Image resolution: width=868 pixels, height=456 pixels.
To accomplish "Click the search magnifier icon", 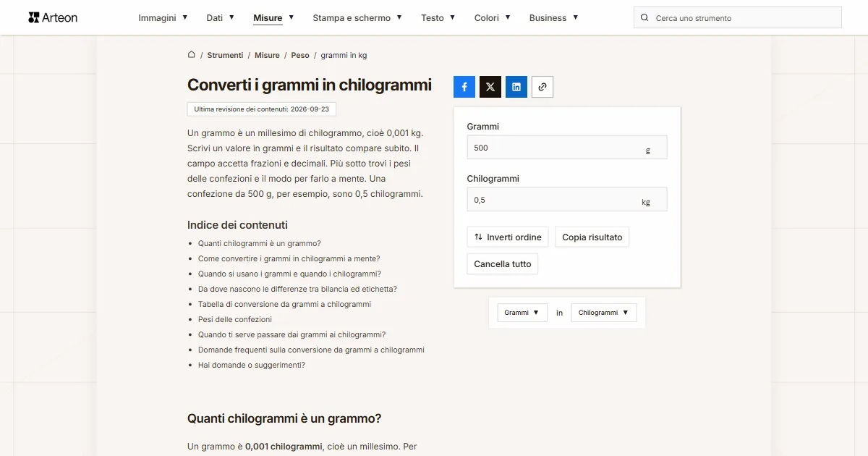I will (x=644, y=18).
